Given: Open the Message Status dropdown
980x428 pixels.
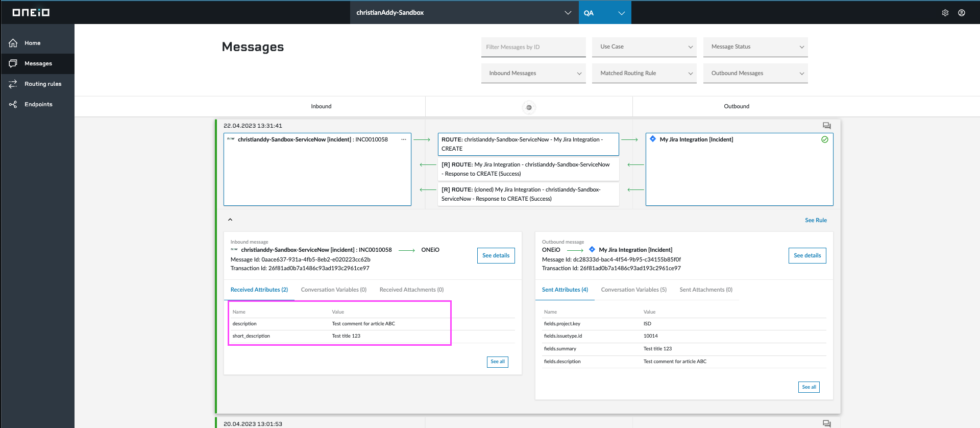Looking at the screenshot, I should (755, 47).
